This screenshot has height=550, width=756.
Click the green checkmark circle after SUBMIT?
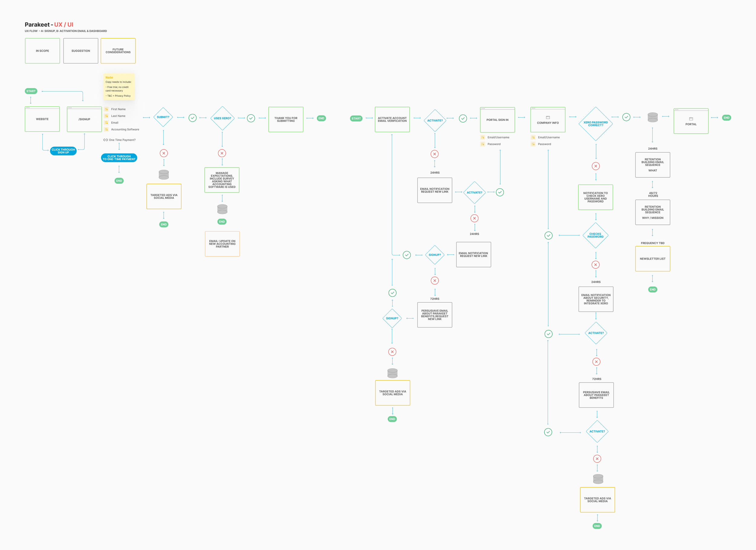(193, 118)
